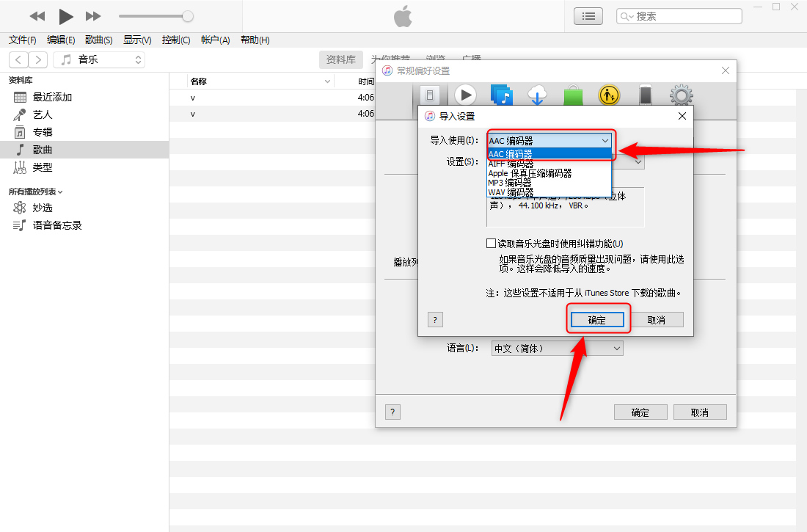
Task: Enable 读取音乐光盘时使用纠错功能 checkbox
Action: pos(491,243)
